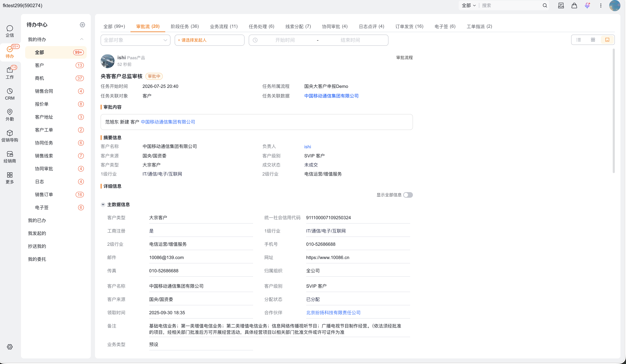The width and height of the screenshot is (626, 364).
Task: Open company link in 审批内容 box
Action: click(168, 122)
